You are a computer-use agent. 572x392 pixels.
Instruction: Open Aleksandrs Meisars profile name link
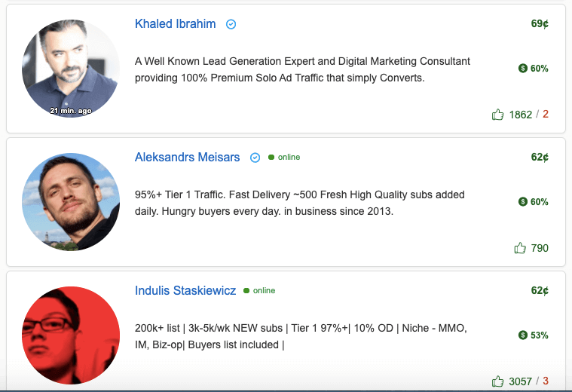click(x=187, y=157)
